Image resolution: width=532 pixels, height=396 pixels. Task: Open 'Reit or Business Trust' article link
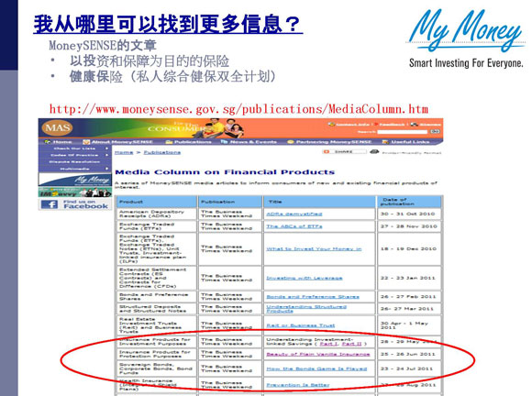pos(300,325)
